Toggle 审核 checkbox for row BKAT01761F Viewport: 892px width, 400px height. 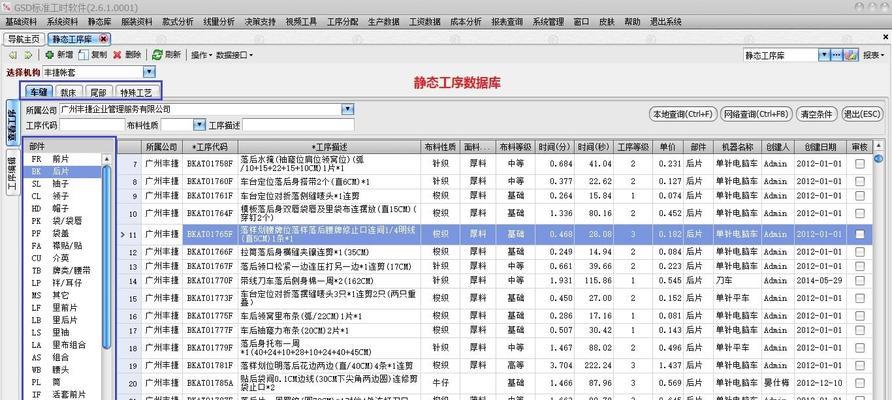[x=860, y=196]
